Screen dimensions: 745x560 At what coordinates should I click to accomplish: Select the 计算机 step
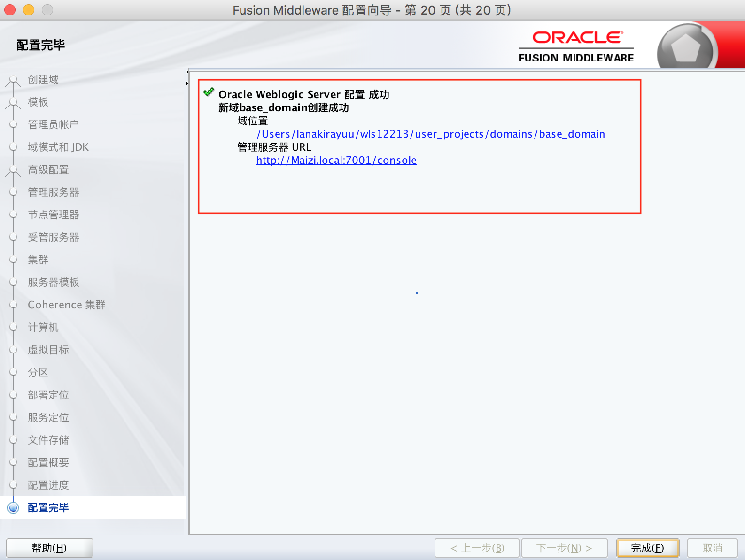click(43, 328)
